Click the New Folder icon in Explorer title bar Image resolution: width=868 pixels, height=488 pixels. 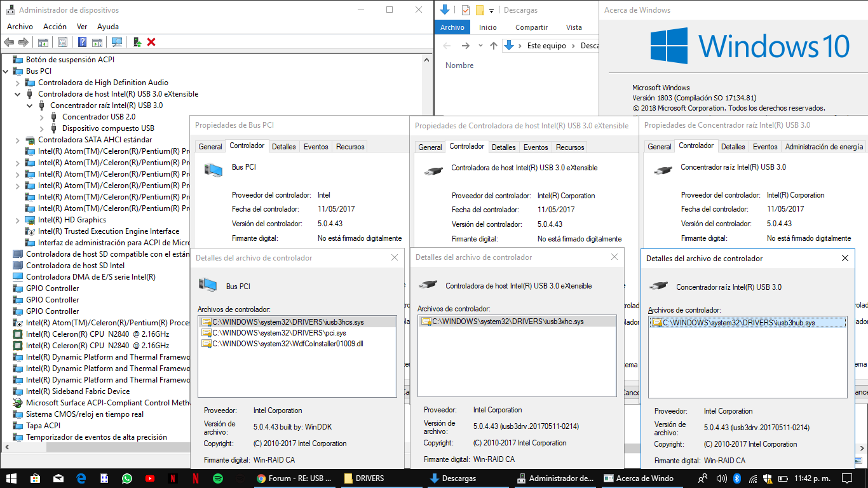pyautogui.click(x=480, y=10)
